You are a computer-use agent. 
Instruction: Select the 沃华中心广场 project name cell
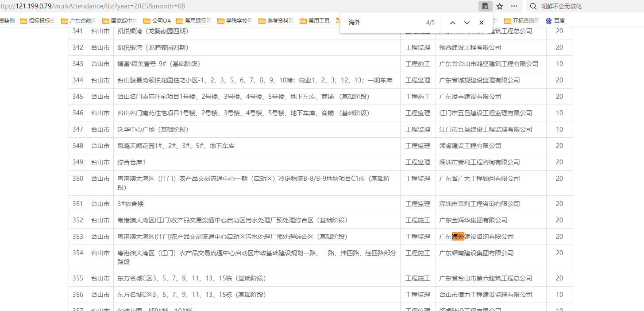click(x=153, y=129)
